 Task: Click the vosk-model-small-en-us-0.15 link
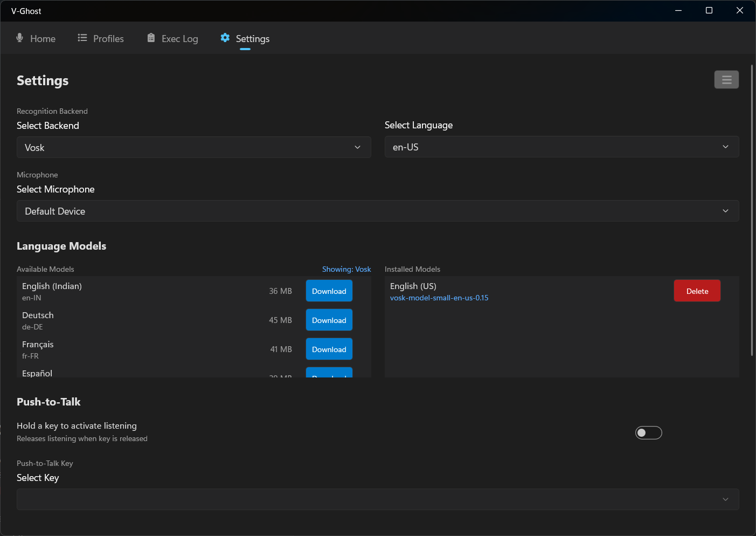[439, 298]
